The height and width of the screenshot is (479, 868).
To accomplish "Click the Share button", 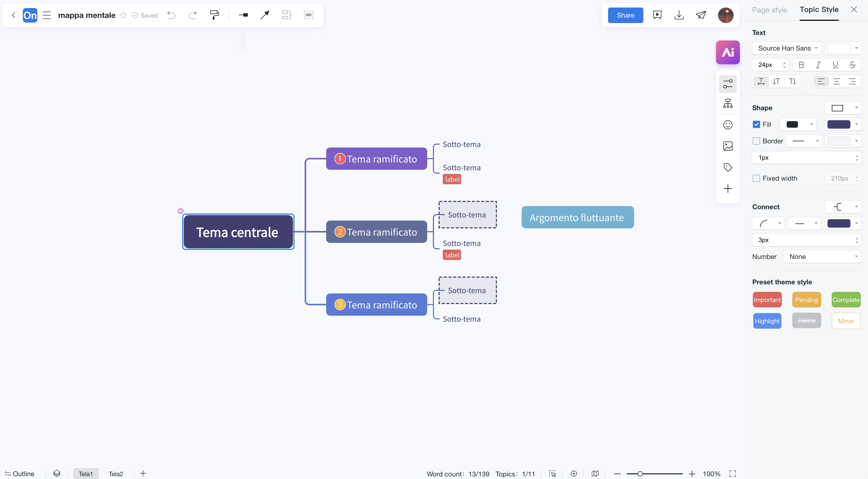I will point(625,15).
